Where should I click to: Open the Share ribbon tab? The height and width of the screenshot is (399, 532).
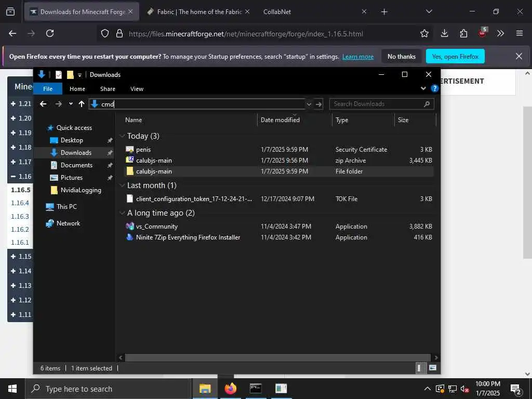pos(108,88)
